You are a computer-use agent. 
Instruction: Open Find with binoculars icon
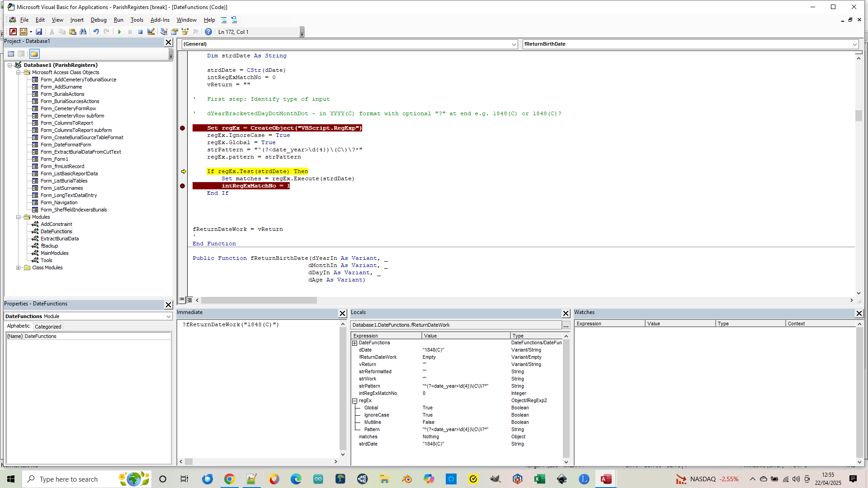click(83, 32)
